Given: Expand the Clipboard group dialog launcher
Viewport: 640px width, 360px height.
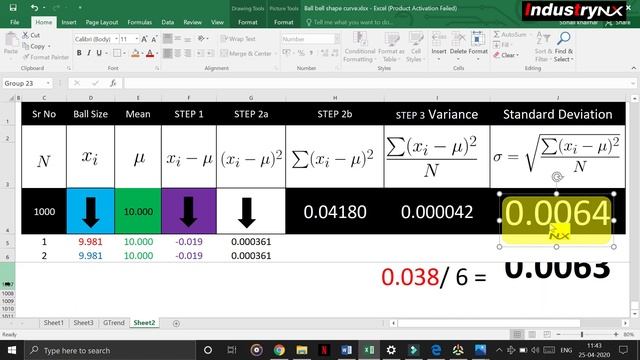Looking at the screenshot, I should [x=69, y=69].
